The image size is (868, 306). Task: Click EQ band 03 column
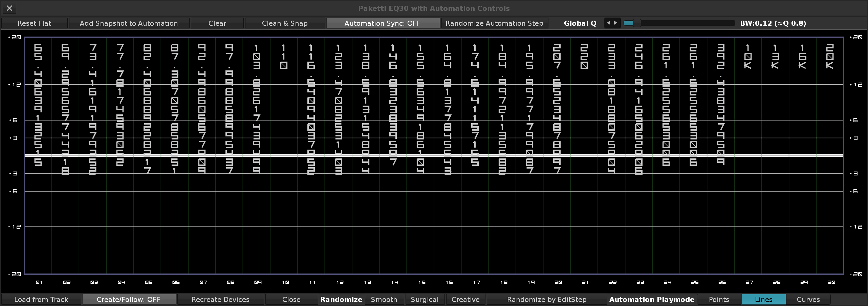coord(93,156)
